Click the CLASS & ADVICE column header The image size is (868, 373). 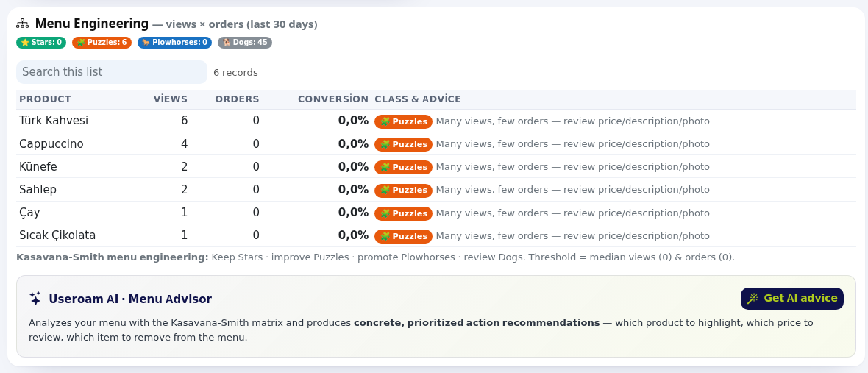pyautogui.click(x=418, y=99)
